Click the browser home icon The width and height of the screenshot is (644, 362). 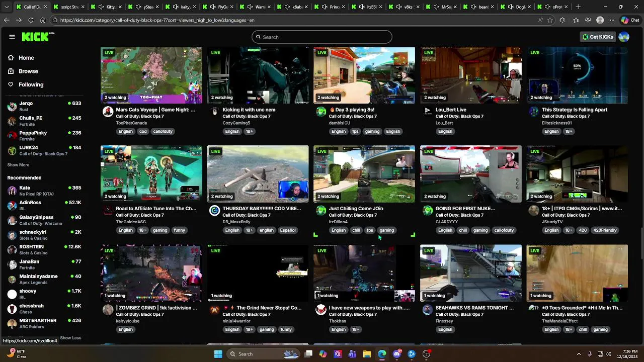[43, 20]
